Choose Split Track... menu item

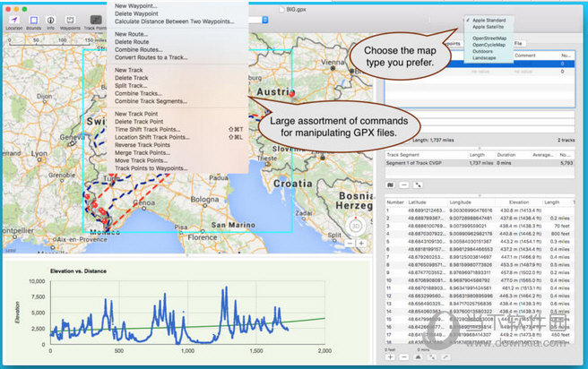point(131,86)
